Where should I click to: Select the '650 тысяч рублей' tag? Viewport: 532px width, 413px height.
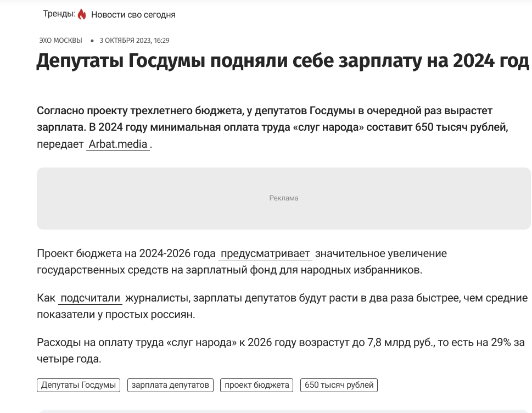click(x=339, y=385)
